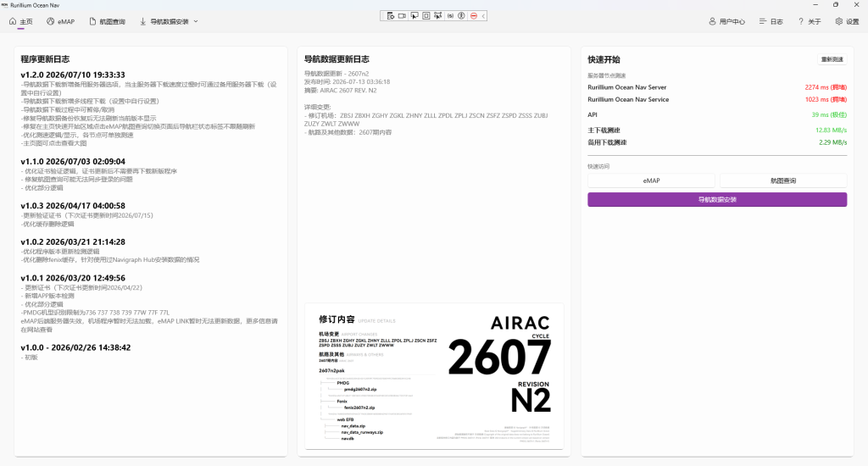This screenshot has height=466, width=868.
Task: Click the red no-entry icon in debug toolbar
Action: pos(474,16)
